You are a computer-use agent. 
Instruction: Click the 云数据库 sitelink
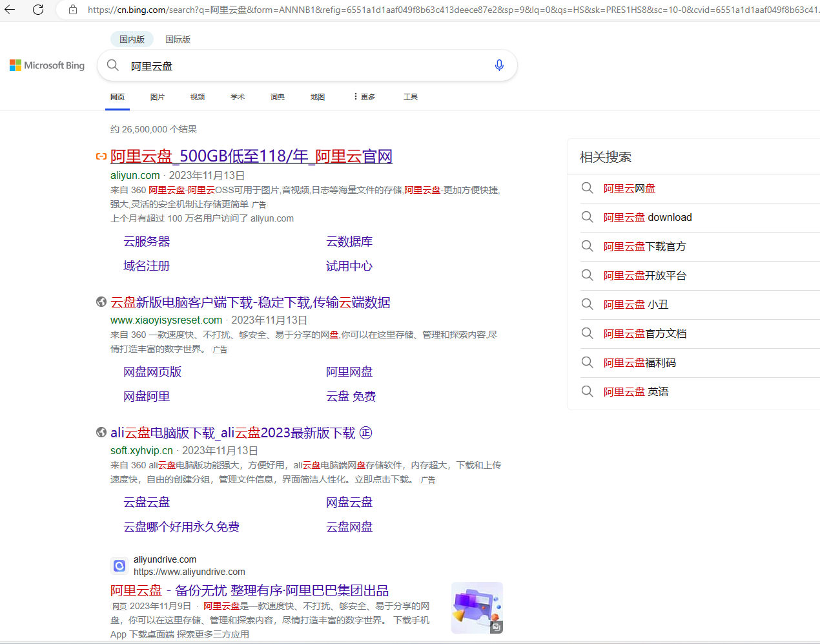(x=349, y=242)
